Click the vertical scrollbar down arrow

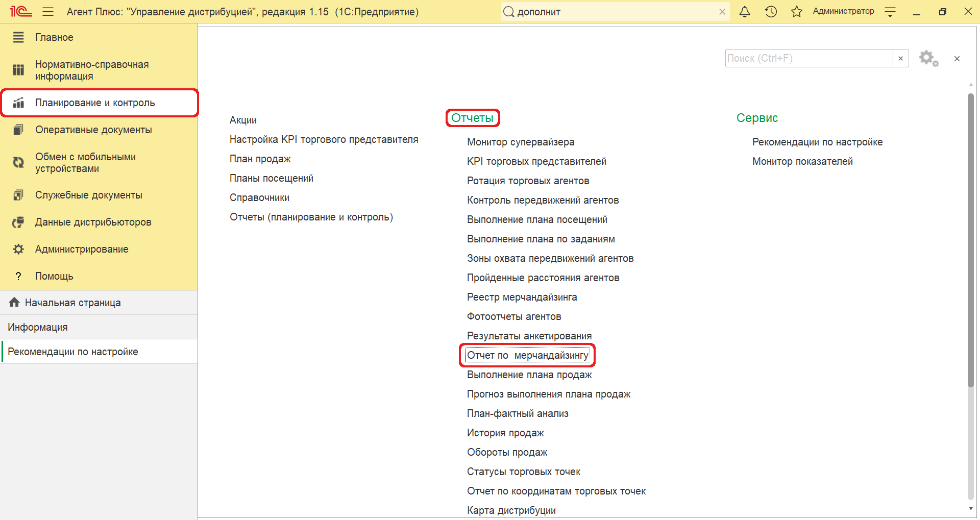point(970,509)
